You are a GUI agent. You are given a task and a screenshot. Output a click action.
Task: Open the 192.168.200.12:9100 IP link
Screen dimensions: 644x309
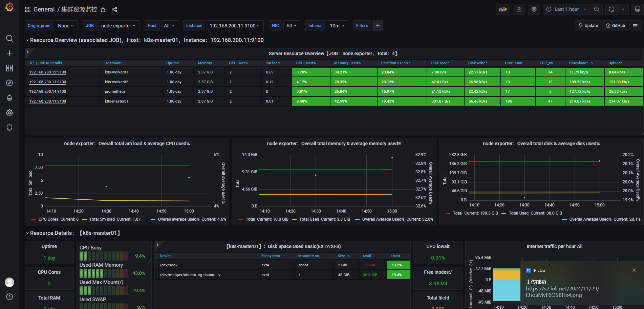point(47,72)
